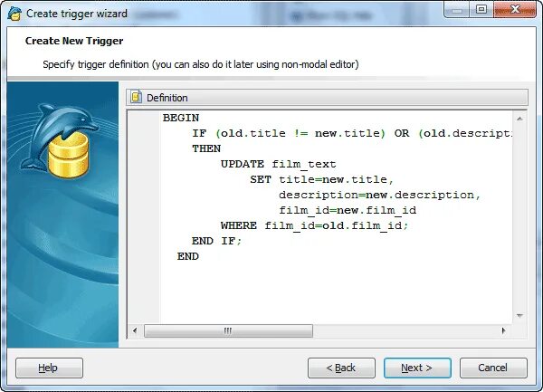This screenshot has height=392, width=543.
Task: Open Help for trigger wizard
Action: pos(49,368)
